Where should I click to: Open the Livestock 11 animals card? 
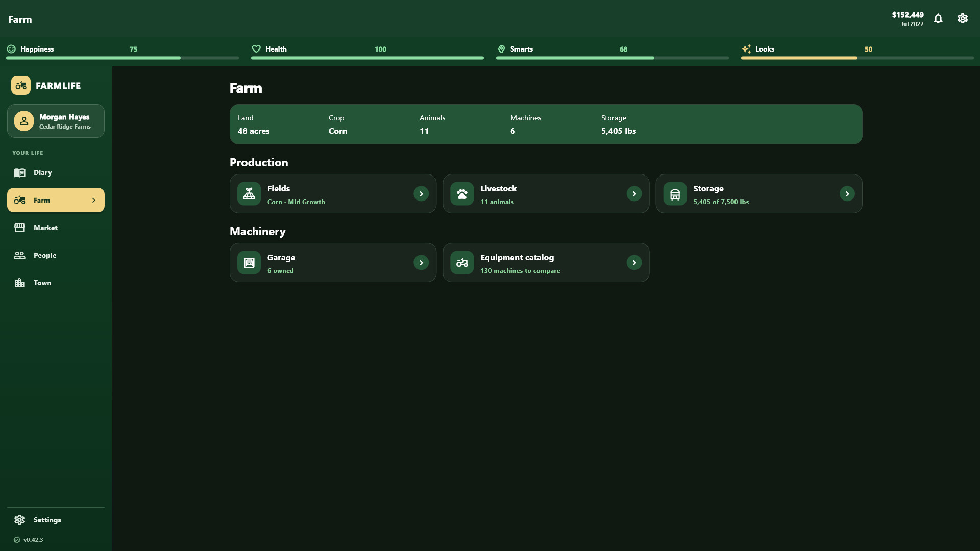(x=546, y=194)
